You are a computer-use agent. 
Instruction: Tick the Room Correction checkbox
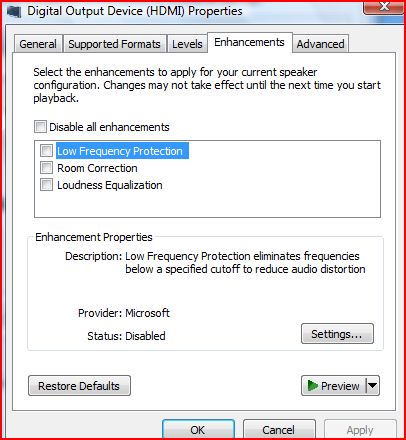point(46,167)
